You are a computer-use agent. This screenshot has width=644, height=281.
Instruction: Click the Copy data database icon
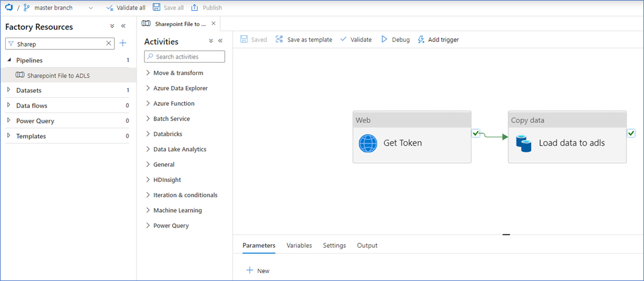[523, 143]
